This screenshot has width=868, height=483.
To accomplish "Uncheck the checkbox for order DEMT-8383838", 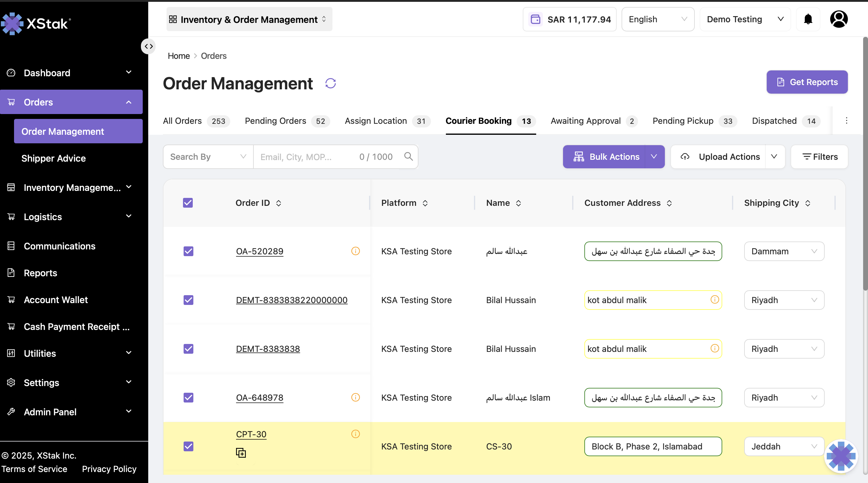I will click(188, 349).
